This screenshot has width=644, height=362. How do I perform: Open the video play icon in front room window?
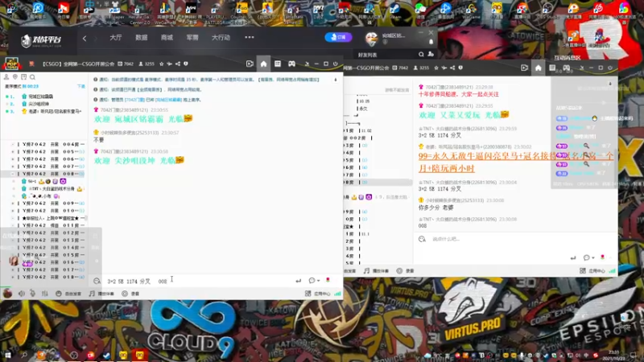[x=250, y=64]
